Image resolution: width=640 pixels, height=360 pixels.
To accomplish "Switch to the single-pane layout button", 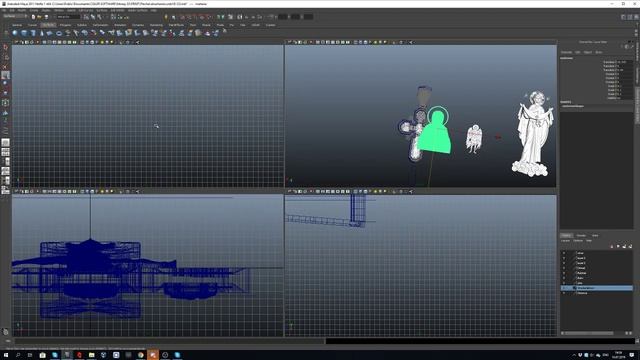I will pos(5,142).
